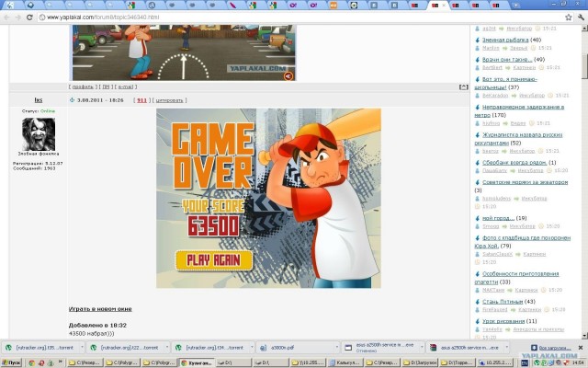Switch to the first browser tab
The image size is (588, 368).
pos(10,6)
